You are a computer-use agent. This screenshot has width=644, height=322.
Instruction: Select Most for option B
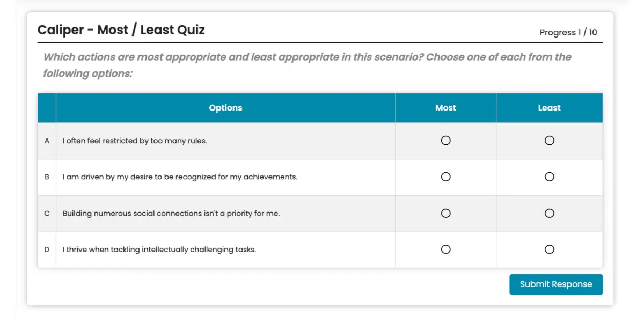point(445,177)
